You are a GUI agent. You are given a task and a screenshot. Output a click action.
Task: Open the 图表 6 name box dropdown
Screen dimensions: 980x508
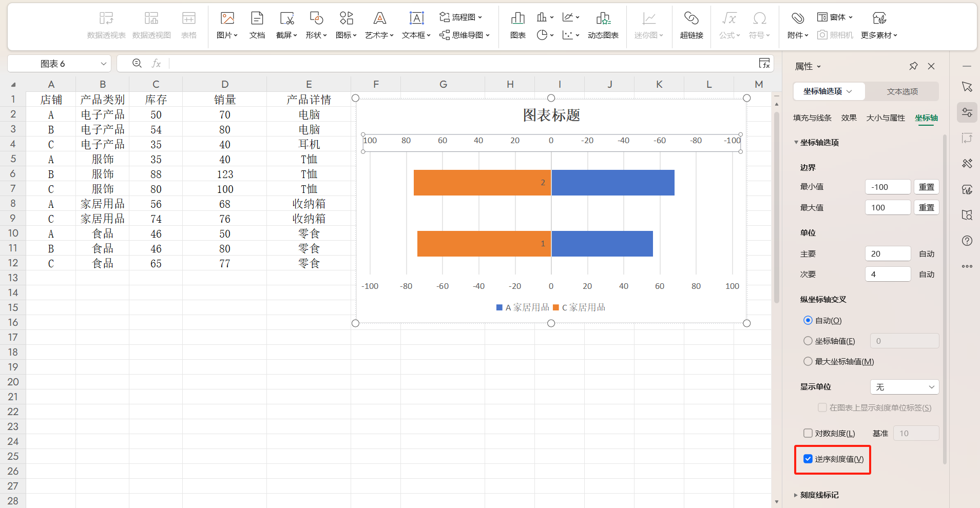(x=103, y=64)
